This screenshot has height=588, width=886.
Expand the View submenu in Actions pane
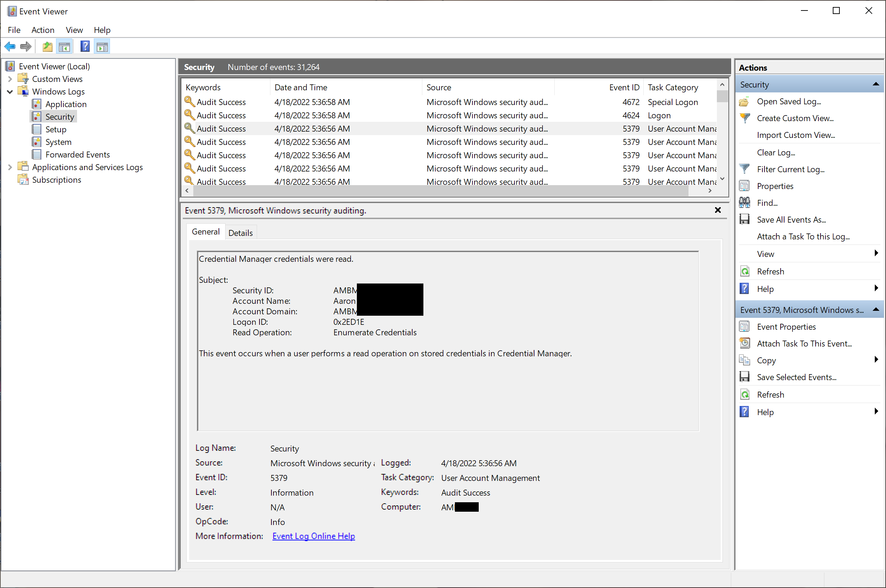876,253
